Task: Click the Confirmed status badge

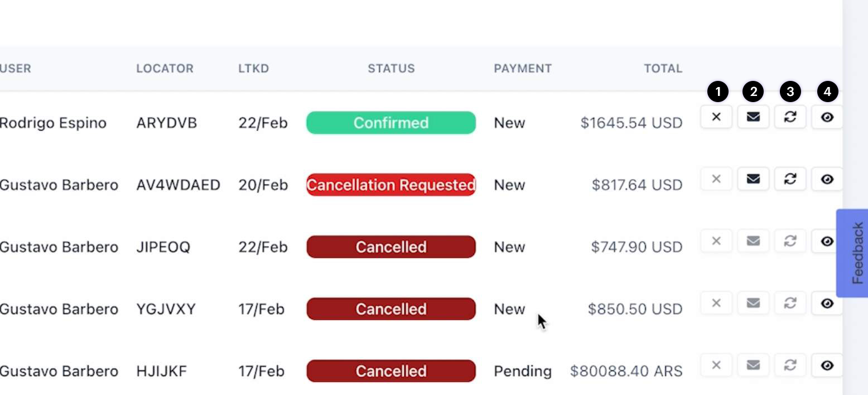Action: tap(391, 123)
